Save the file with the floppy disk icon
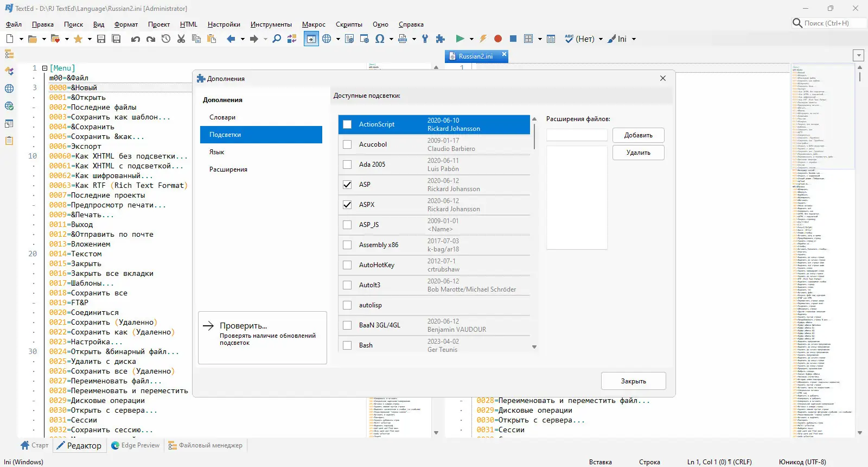The height and width of the screenshot is (467, 868). [101, 39]
